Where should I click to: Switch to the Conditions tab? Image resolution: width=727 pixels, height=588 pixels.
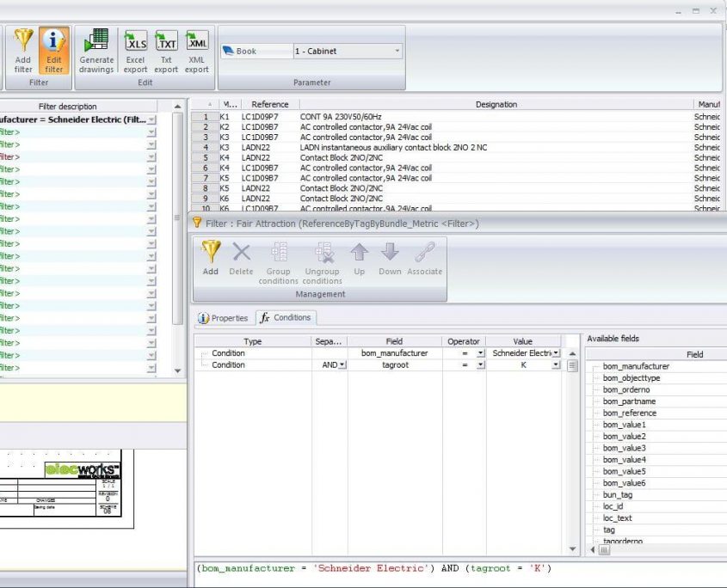[x=286, y=317]
